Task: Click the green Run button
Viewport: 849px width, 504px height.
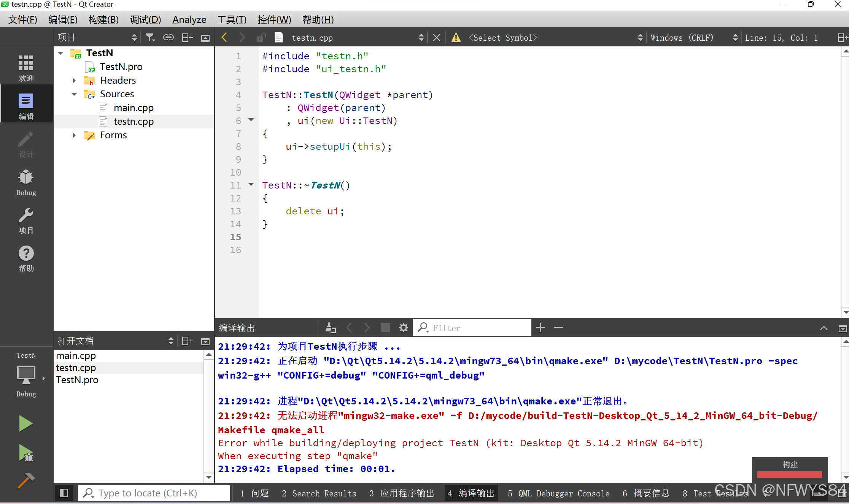Action: [x=25, y=423]
